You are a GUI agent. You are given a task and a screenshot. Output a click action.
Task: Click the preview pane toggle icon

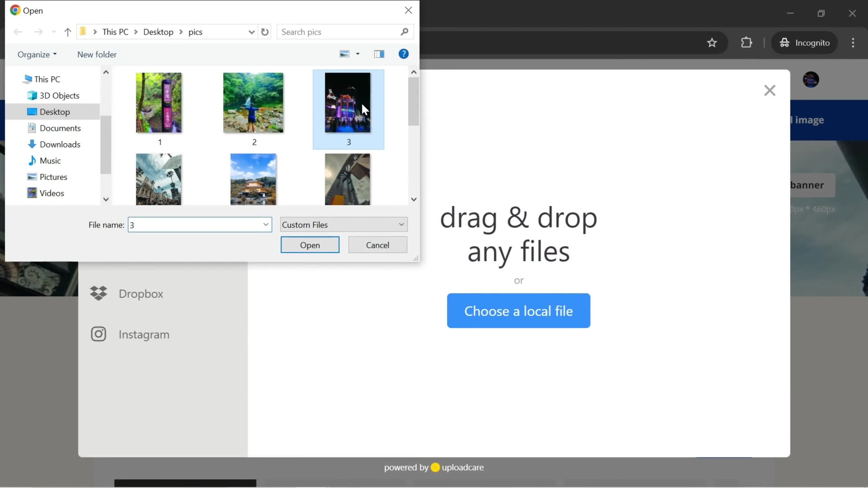(x=379, y=54)
